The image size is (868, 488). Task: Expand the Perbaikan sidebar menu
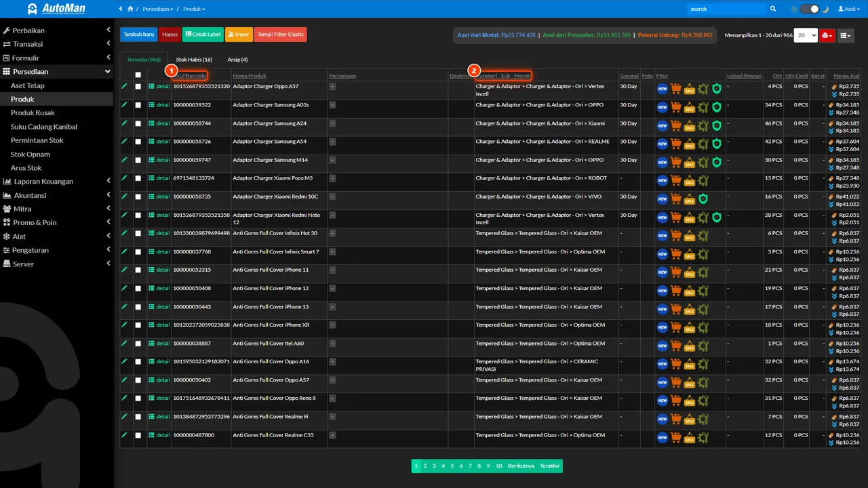(57, 30)
